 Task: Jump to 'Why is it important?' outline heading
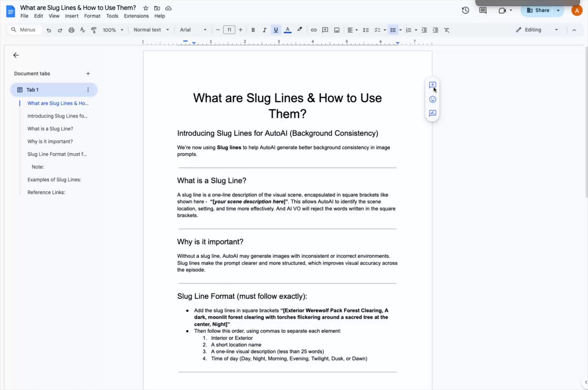pyautogui.click(x=50, y=141)
